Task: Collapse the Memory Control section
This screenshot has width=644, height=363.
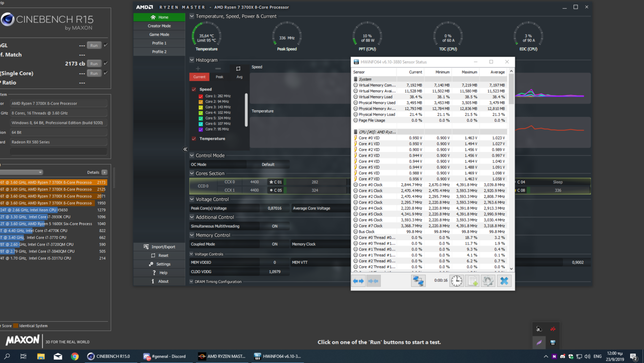Action: pyautogui.click(x=192, y=235)
